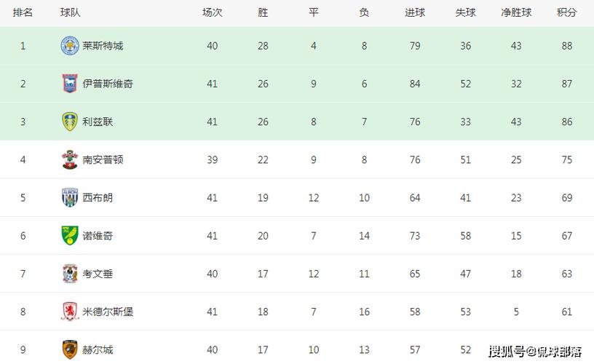The width and height of the screenshot is (594, 364).
Task: Click the Hull City tiger crest
Action: [70, 349]
